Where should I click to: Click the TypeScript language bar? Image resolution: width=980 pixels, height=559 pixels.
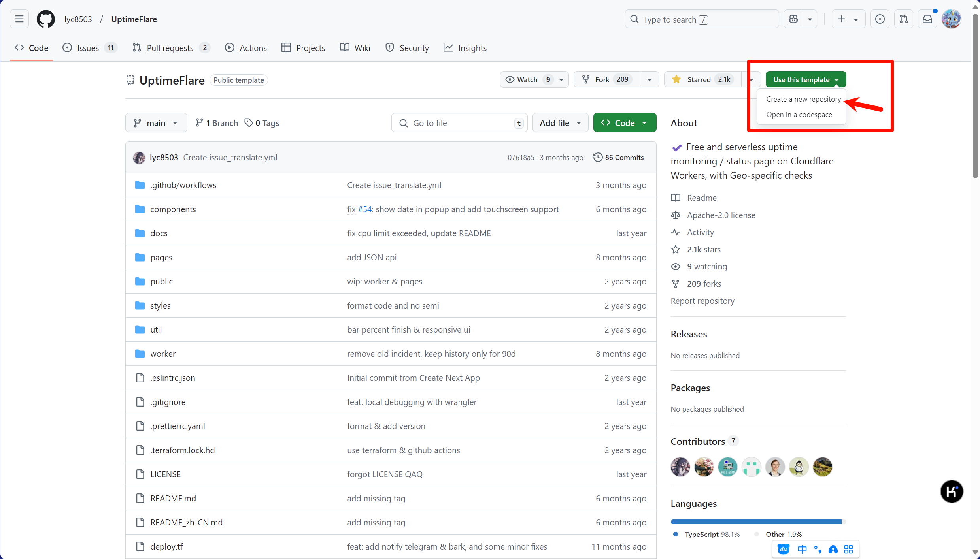756,522
